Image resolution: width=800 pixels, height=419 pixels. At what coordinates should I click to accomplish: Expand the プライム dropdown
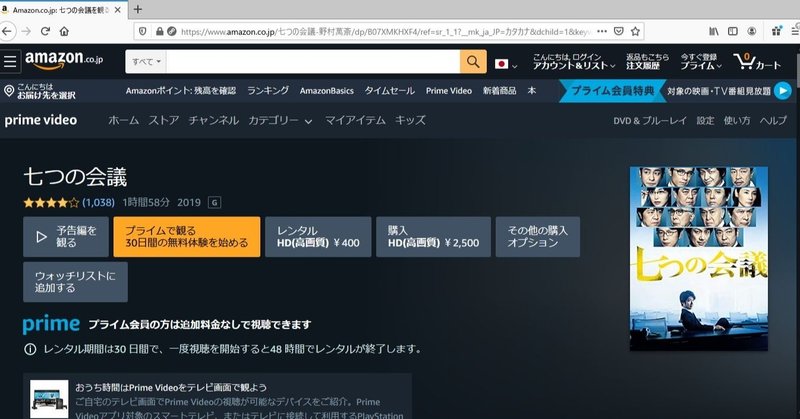[701, 62]
